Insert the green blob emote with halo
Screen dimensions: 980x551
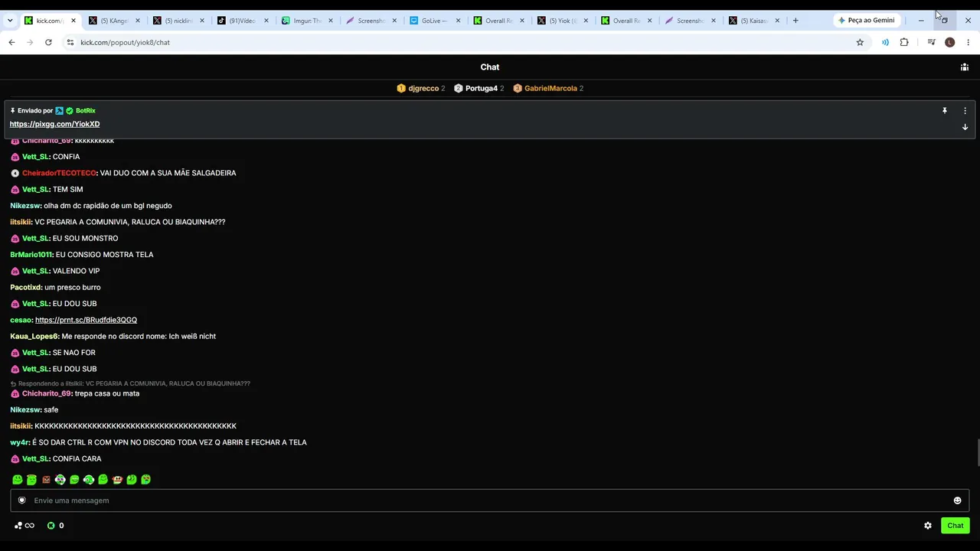point(31,480)
